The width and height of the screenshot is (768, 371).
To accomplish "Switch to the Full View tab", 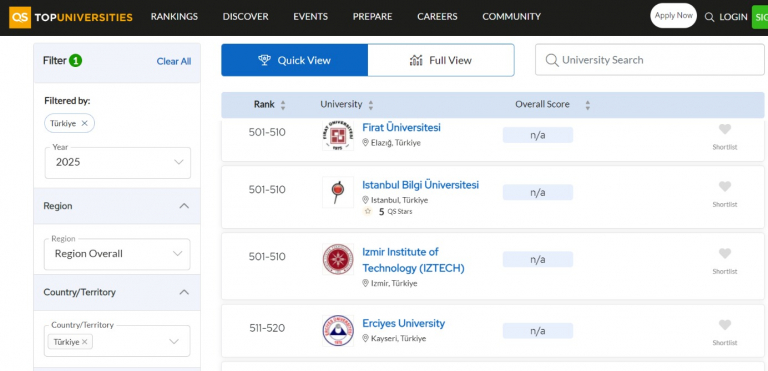I will point(441,60).
